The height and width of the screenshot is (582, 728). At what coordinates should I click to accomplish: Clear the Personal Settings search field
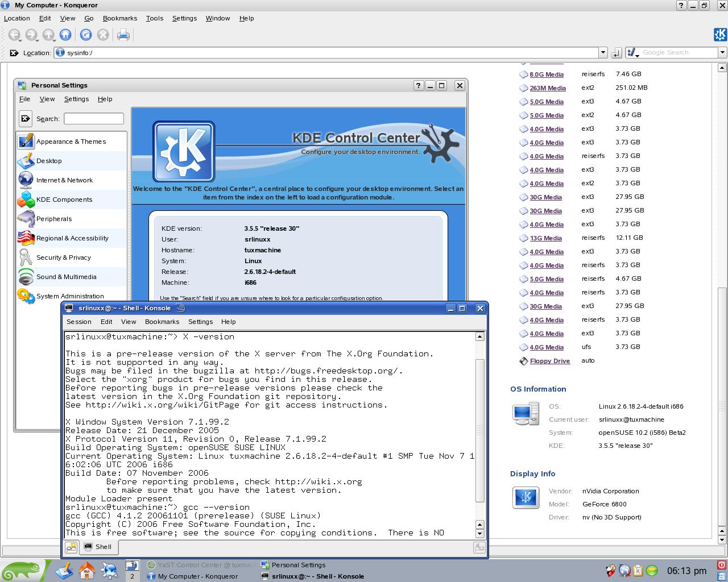[x=26, y=118]
